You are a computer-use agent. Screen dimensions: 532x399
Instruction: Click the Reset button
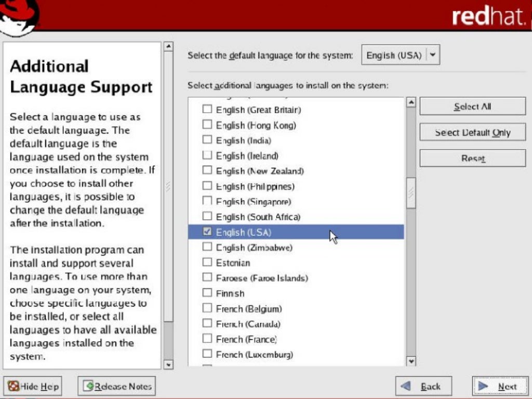pos(473,158)
